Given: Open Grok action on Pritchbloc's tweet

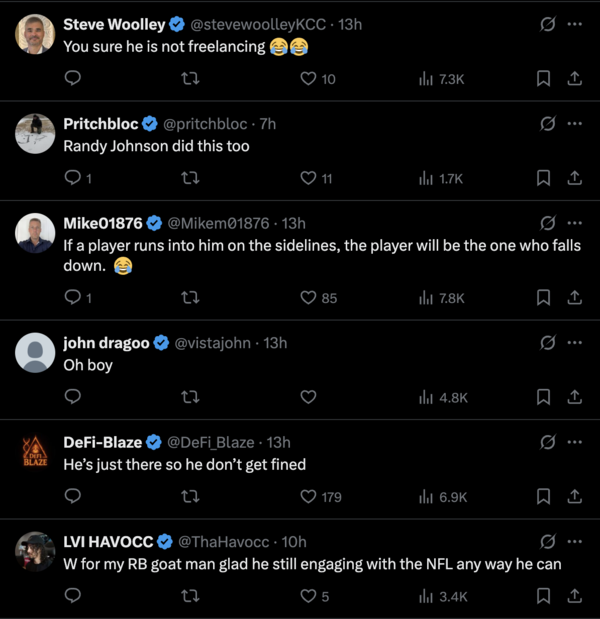Looking at the screenshot, I should (547, 124).
